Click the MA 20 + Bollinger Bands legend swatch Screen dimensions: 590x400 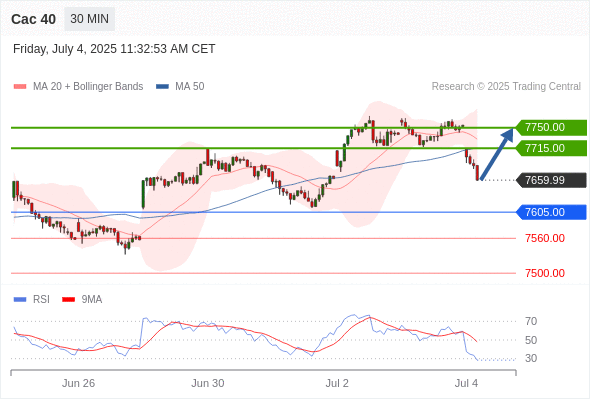pos(20,87)
